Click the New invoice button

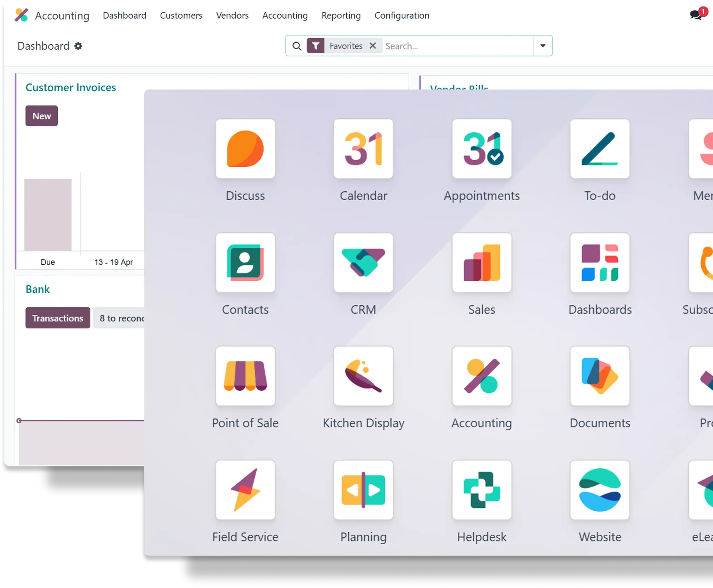[x=41, y=116]
